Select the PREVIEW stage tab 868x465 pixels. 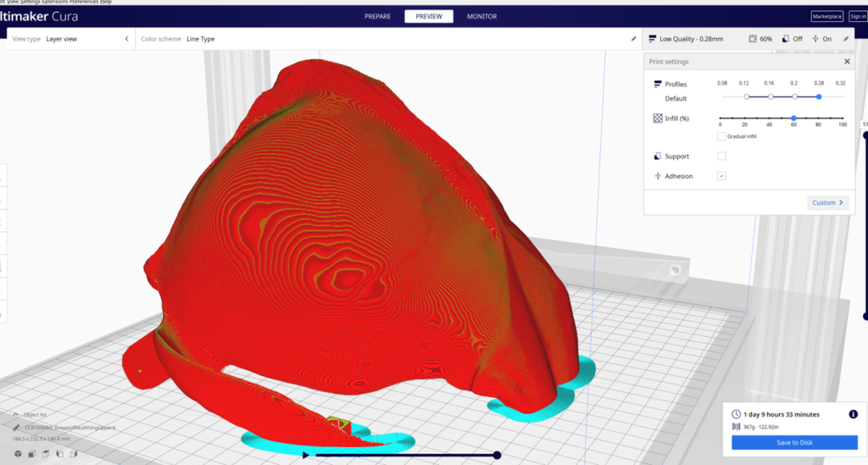pos(429,17)
